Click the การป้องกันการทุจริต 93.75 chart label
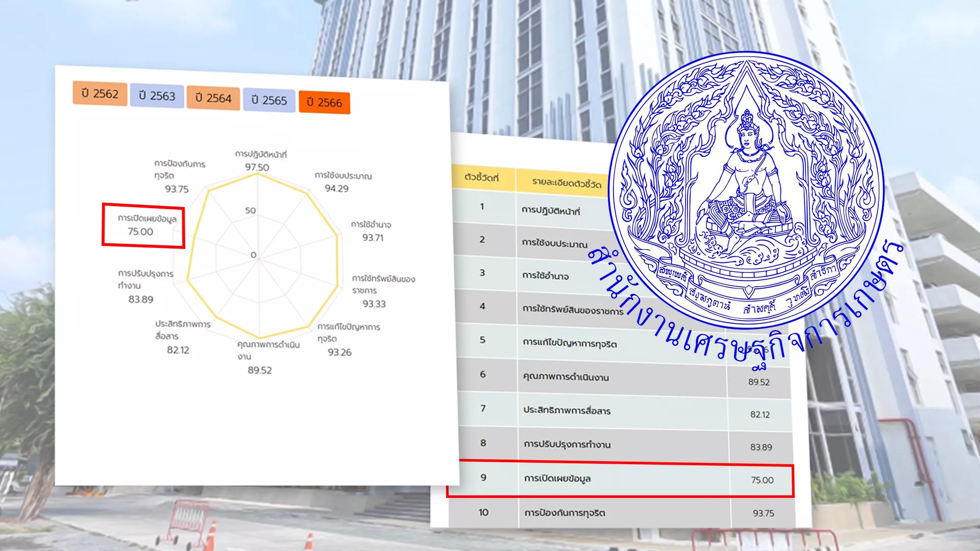 pyautogui.click(x=179, y=177)
